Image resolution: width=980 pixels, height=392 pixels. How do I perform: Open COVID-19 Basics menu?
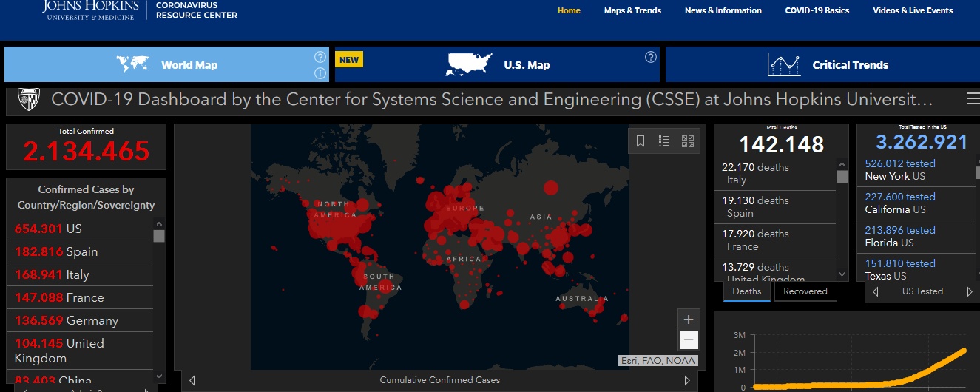click(x=817, y=10)
